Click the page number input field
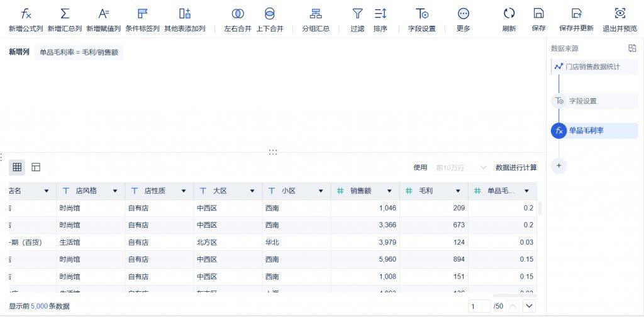This screenshot has height=317, width=644. coord(479,306)
